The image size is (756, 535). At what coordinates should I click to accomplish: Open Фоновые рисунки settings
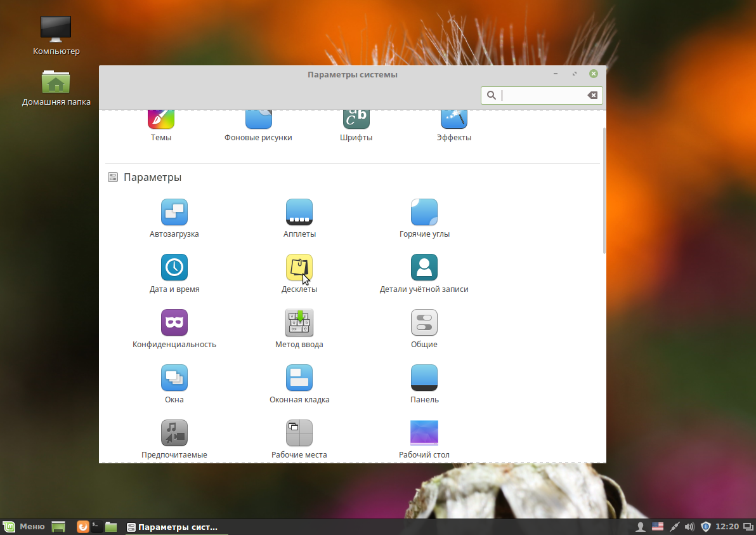[258, 124]
